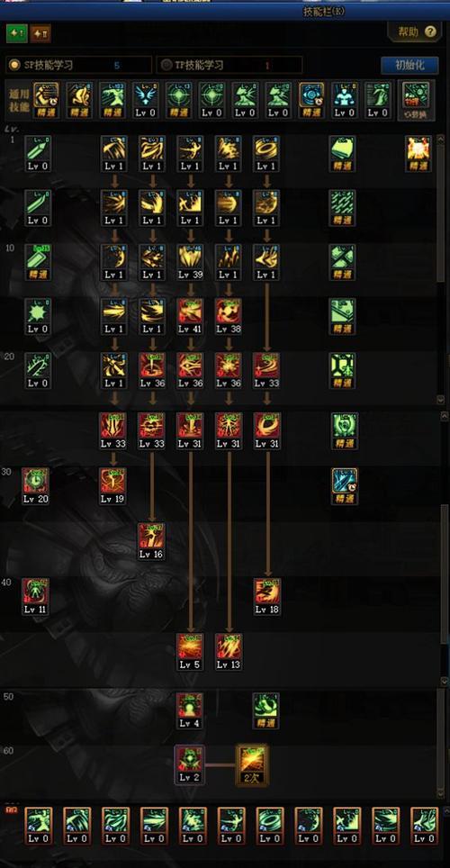
Task: Toggle the skill swap button in 通用技能 row
Action: pyautogui.click(x=416, y=100)
